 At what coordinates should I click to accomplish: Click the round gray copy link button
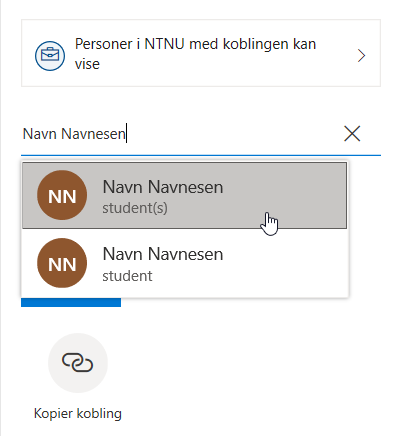pos(78,363)
